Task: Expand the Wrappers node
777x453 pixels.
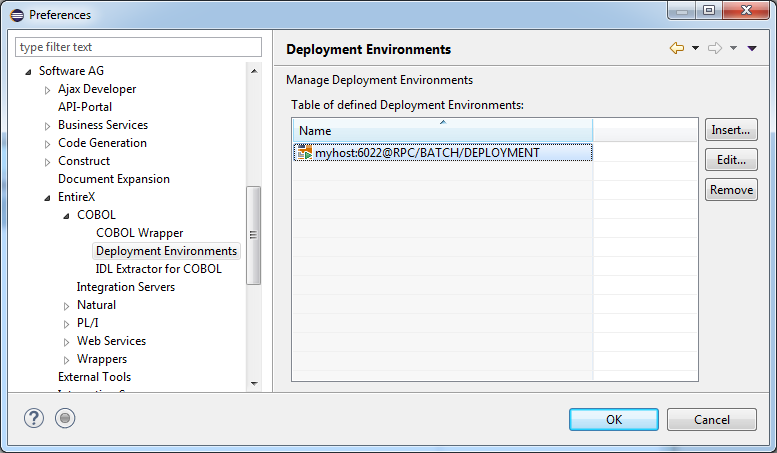Action: 66,360
